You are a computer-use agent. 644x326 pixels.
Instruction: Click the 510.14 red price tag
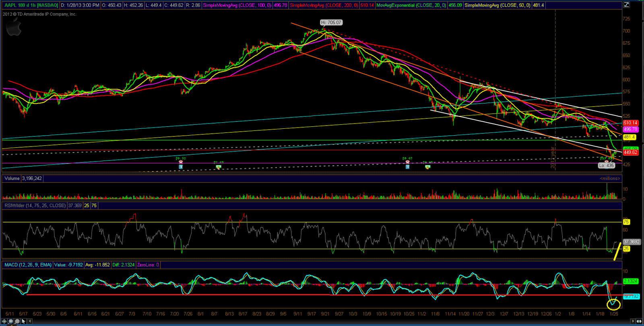tap(630, 123)
